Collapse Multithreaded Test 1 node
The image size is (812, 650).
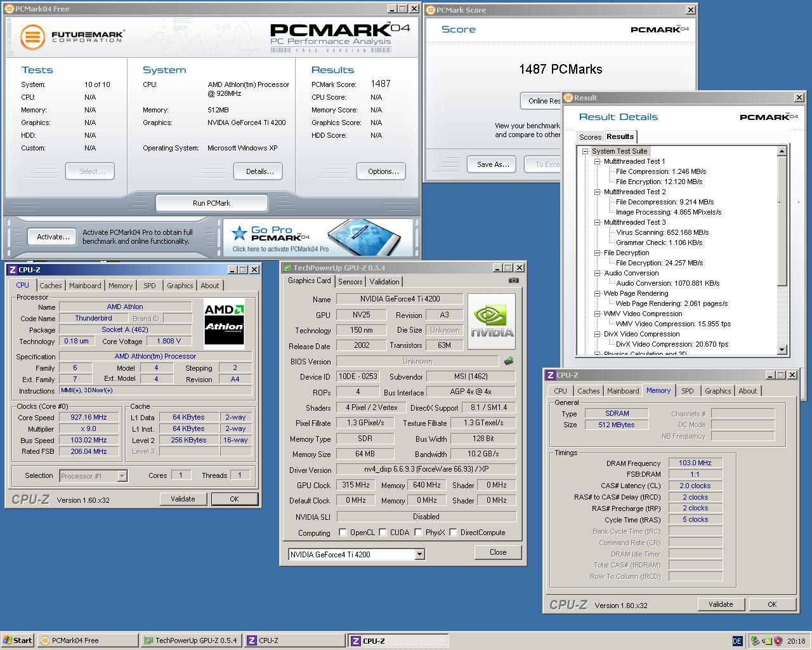point(598,161)
